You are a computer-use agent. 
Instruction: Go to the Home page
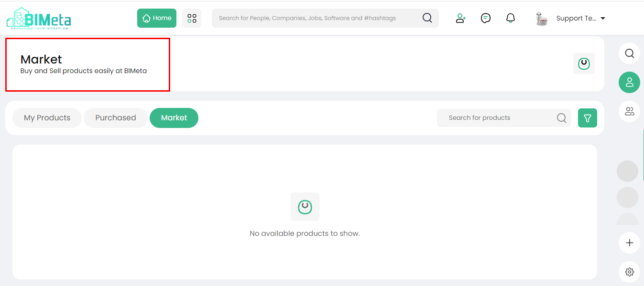coord(157,18)
